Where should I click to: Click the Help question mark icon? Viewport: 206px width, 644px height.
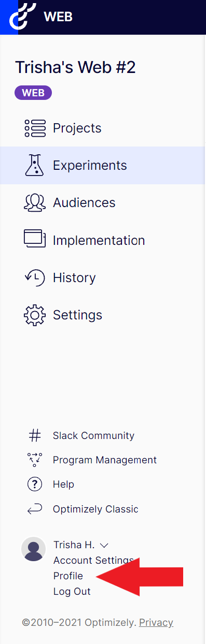click(34, 484)
